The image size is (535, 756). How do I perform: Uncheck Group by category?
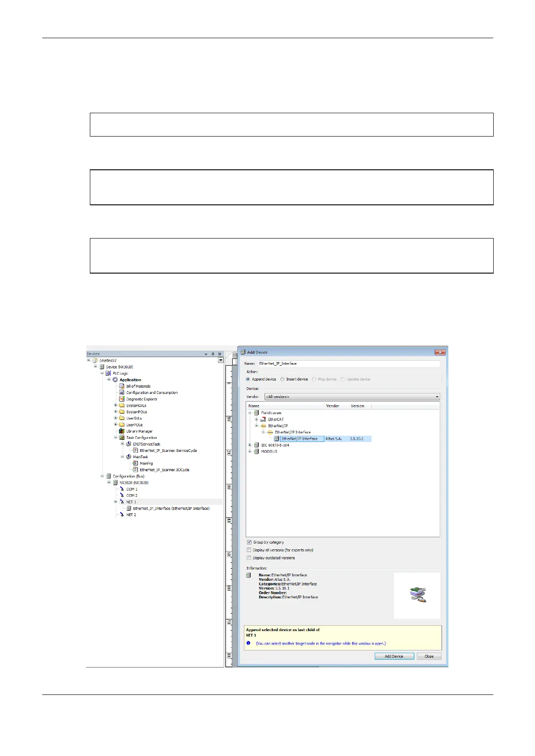coord(249,542)
